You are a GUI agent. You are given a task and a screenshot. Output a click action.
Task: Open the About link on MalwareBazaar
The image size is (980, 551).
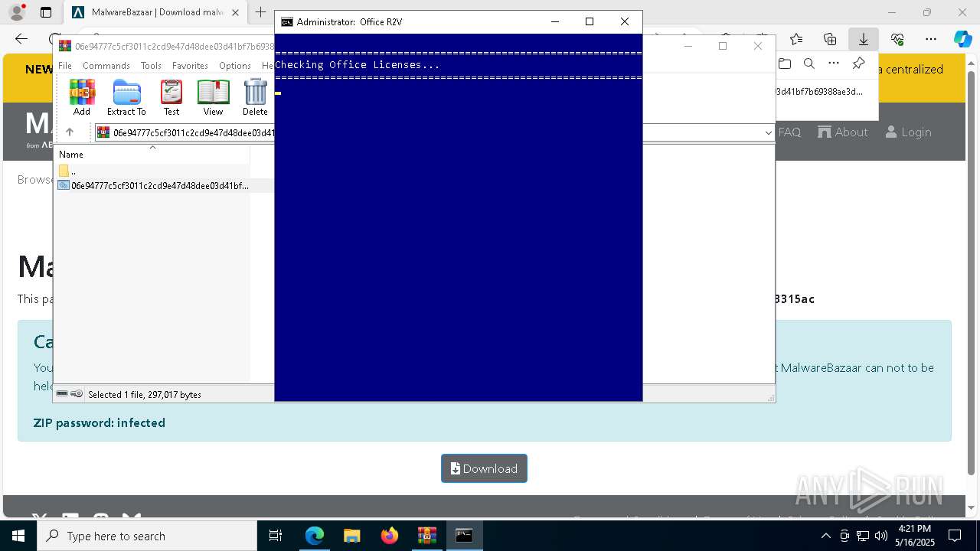coord(843,132)
